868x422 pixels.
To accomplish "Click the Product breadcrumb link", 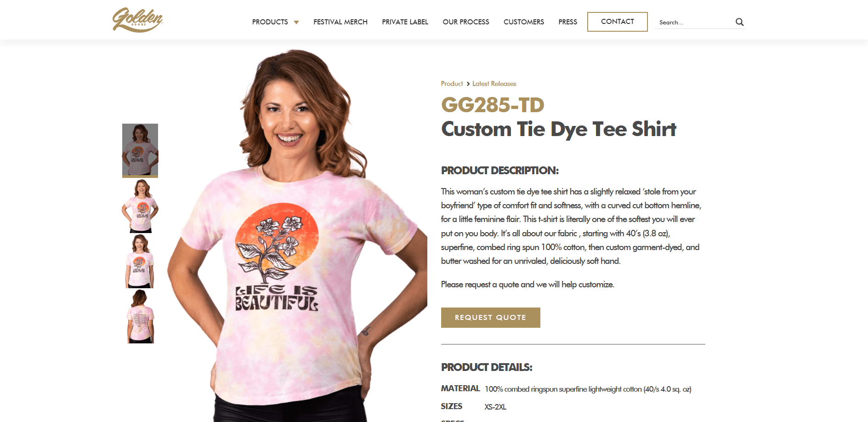I will click(452, 84).
